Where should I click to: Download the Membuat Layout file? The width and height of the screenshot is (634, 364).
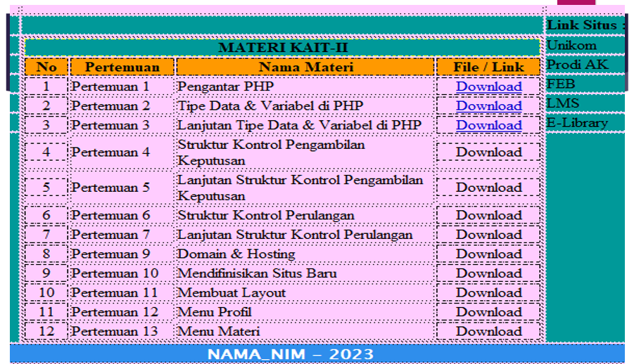(488, 293)
